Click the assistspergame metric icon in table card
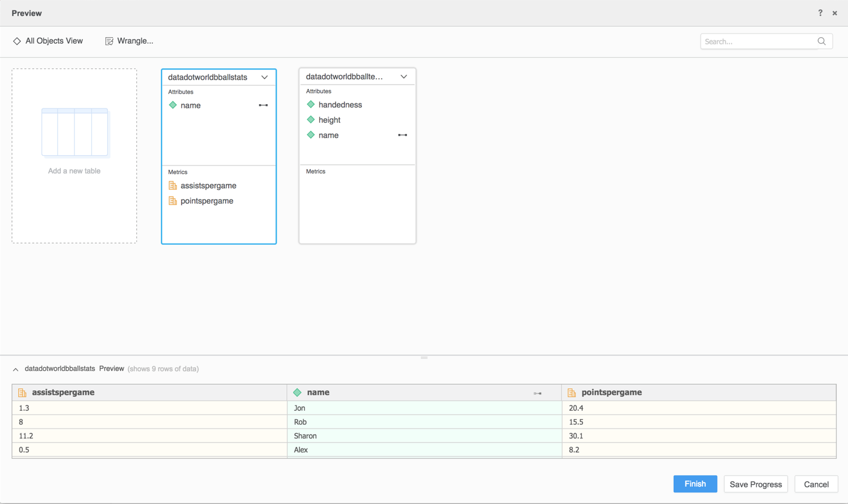 [173, 186]
